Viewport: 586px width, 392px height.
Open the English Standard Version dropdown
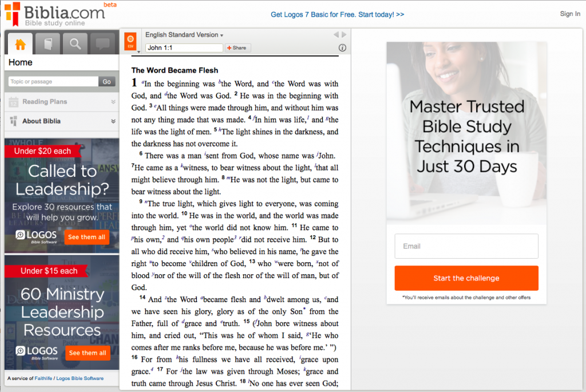tap(184, 34)
